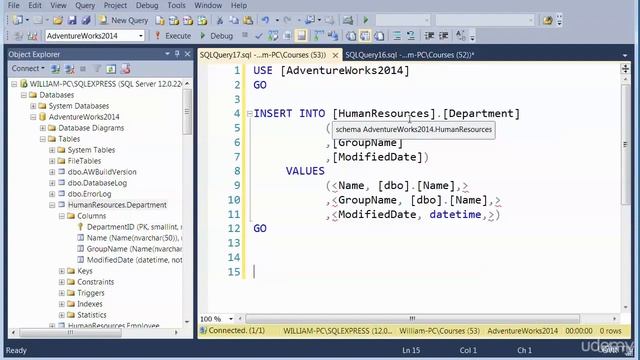
Task: Collapse the HumanResources.Department table node
Action: tap(52, 205)
